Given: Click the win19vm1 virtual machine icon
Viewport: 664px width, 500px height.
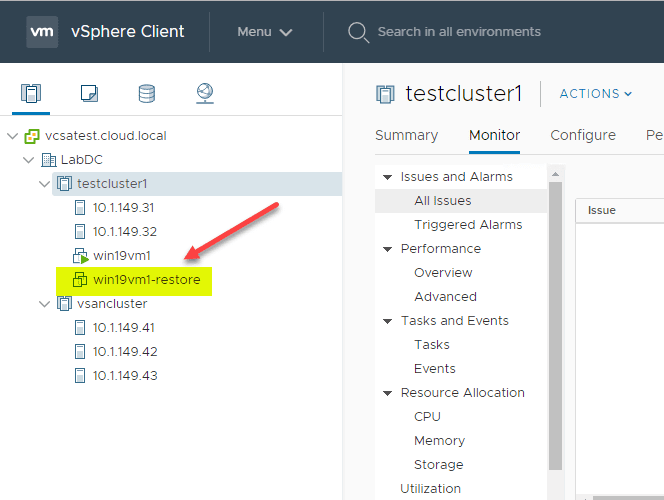Looking at the screenshot, I should [x=81, y=256].
